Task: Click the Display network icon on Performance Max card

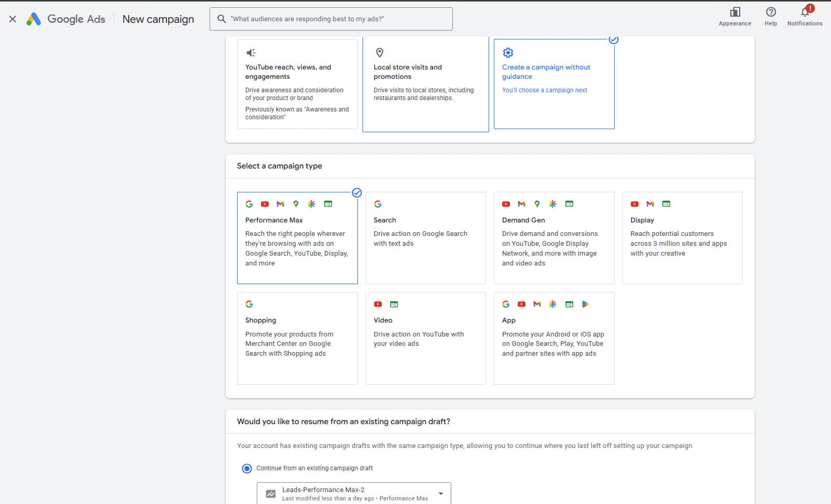Action: point(328,204)
